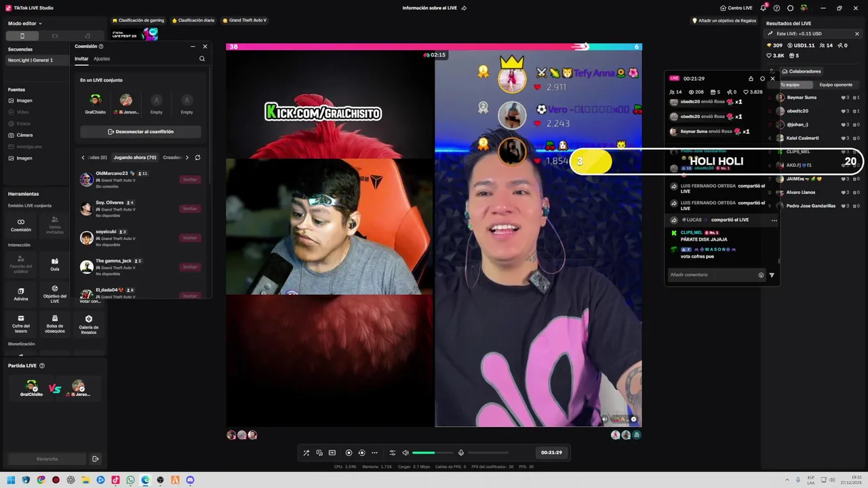Click the share arrow next to Información sobre el LIVE

click(464, 8)
